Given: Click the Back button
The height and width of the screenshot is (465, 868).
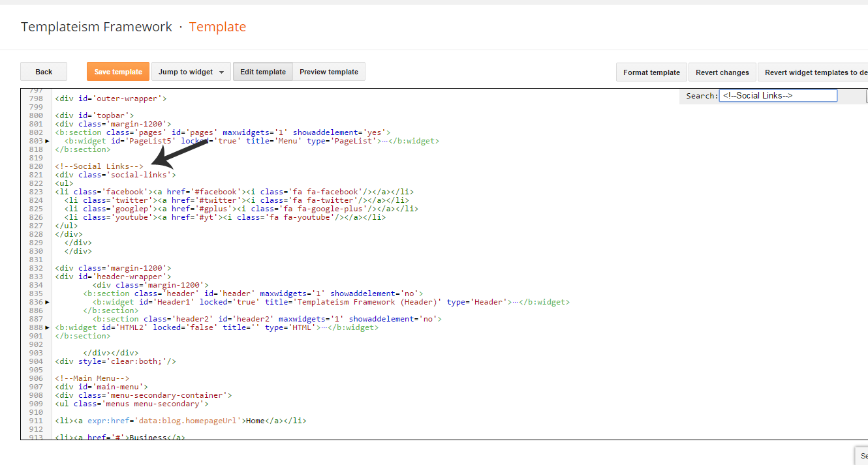Looking at the screenshot, I should tap(44, 72).
